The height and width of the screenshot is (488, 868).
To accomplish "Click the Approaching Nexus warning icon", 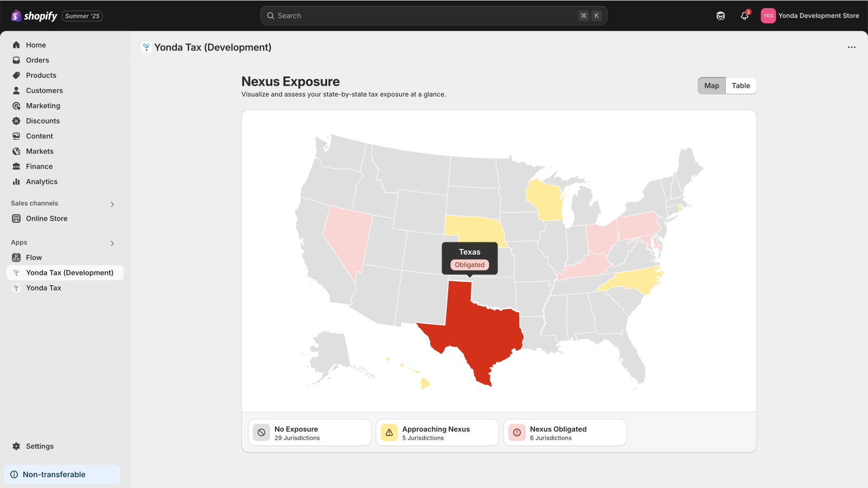I will pyautogui.click(x=389, y=433).
